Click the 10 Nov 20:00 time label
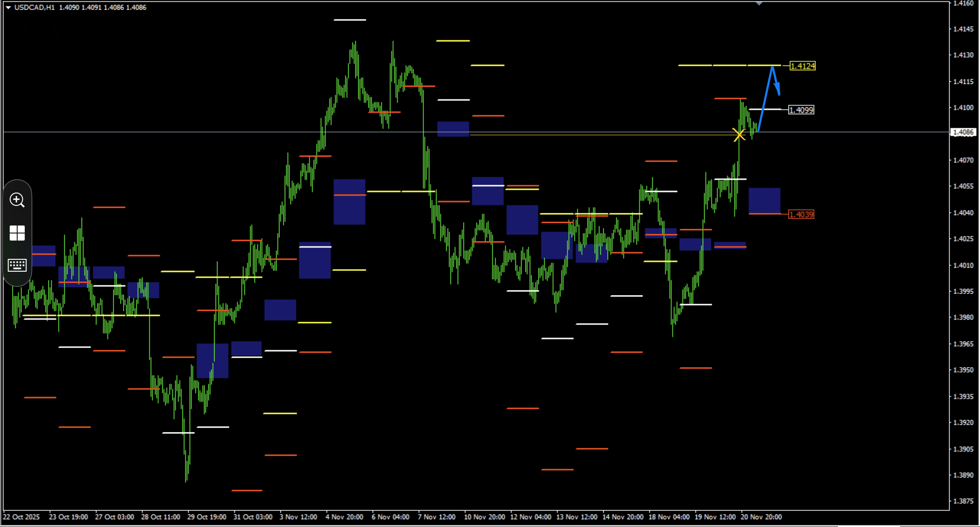 pos(484,517)
